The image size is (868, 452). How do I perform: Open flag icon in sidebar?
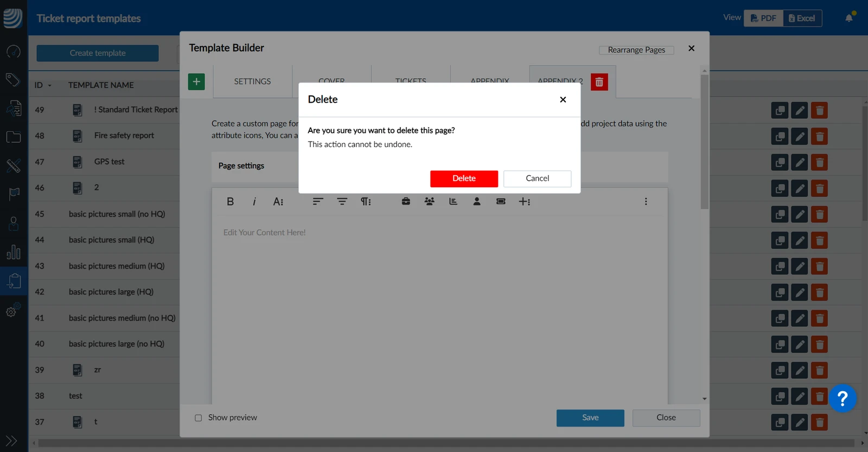coord(14,194)
